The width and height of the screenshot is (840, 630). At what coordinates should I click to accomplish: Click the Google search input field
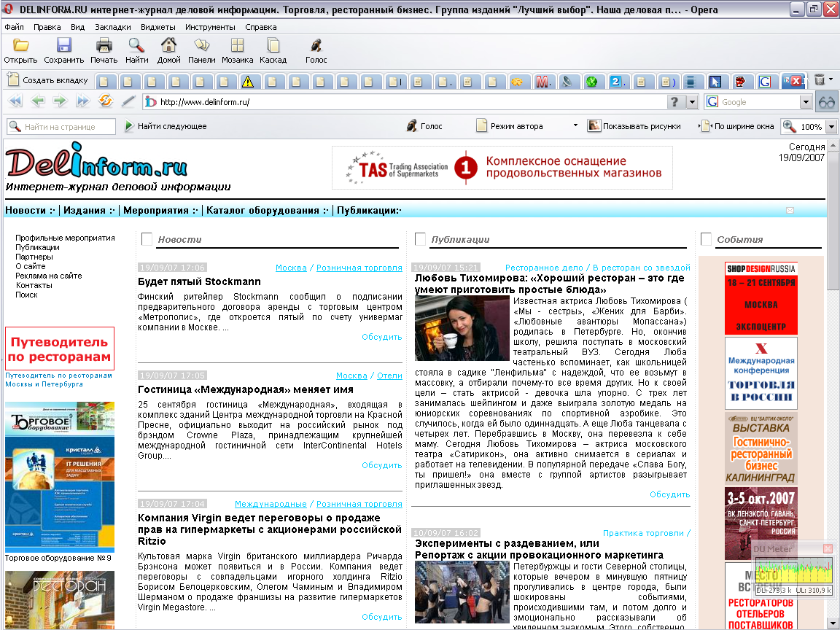(x=759, y=102)
